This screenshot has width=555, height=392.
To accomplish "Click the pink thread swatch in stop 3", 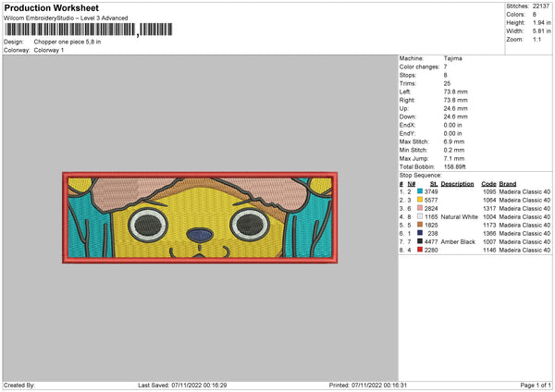I will pyautogui.click(x=420, y=208).
